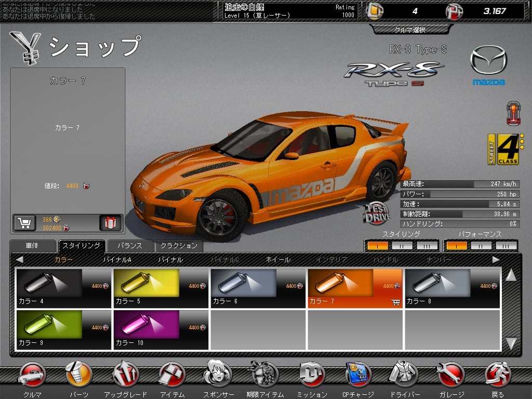
Task: Open the ドライバー driver icon
Action: click(x=404, y=374)
